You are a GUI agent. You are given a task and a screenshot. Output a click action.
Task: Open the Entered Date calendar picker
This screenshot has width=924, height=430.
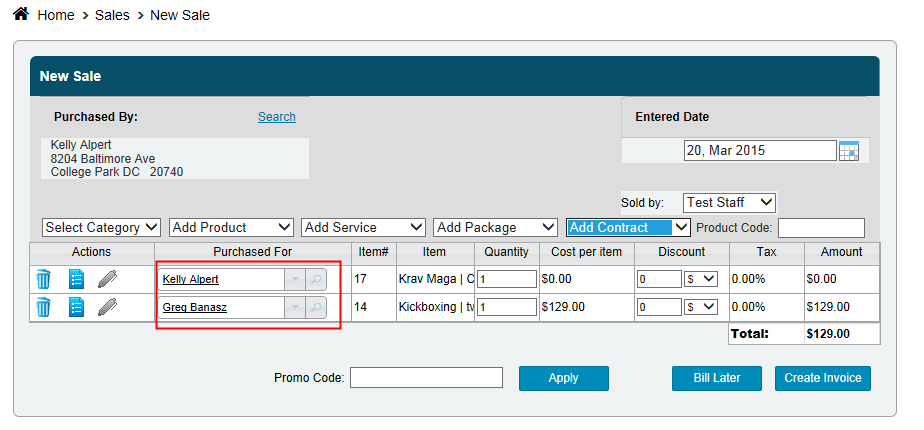[849, 151]
